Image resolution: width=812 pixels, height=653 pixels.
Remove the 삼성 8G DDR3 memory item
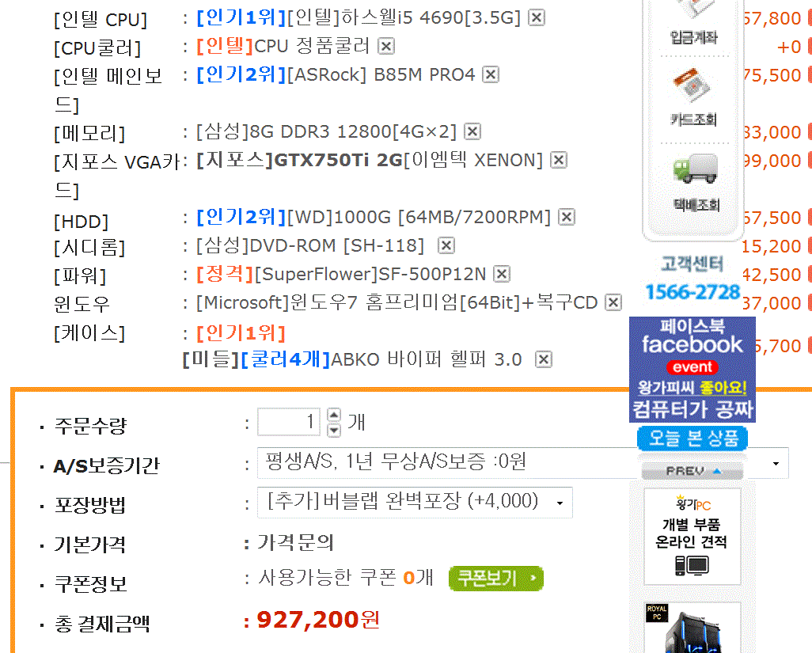point(472,131)
